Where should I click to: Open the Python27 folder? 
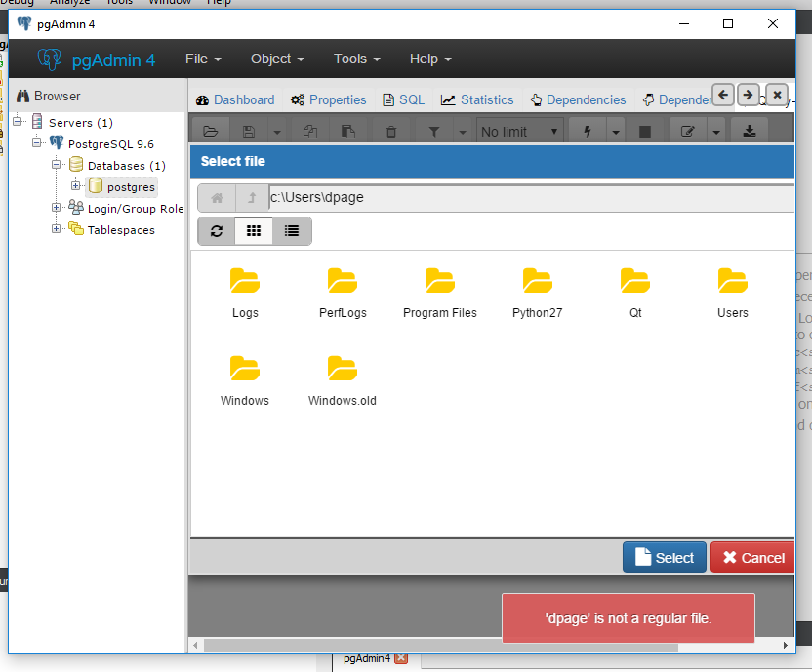[x=537, y=282]
